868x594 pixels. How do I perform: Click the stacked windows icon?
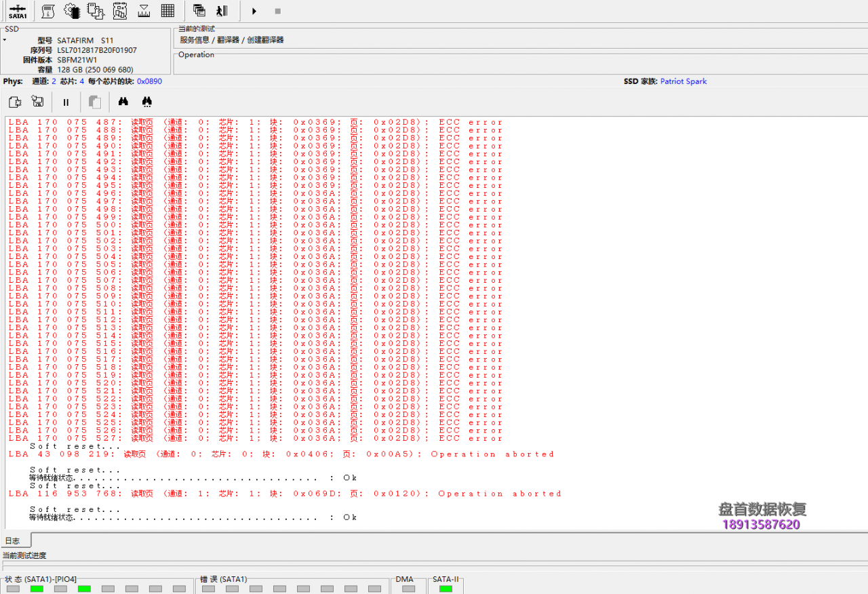tap(199, 11)
